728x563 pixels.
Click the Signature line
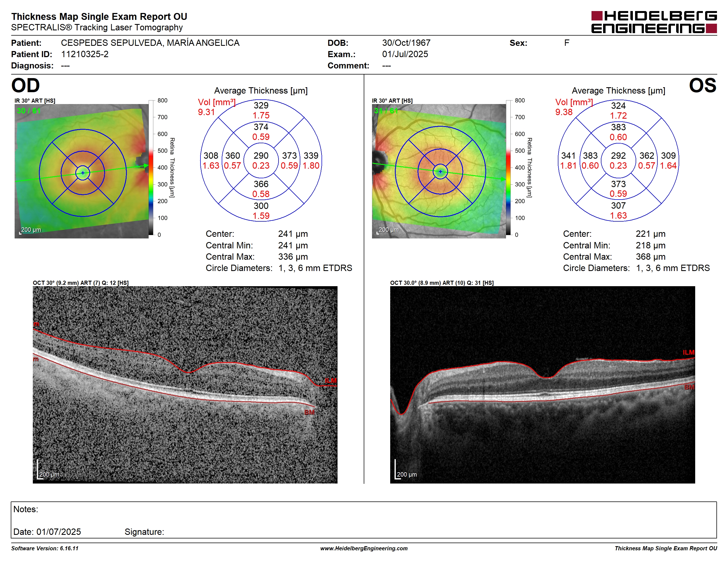(144, 532)
